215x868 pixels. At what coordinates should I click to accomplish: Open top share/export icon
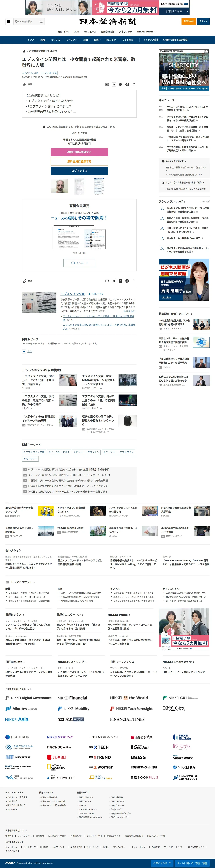pos(134,85)
